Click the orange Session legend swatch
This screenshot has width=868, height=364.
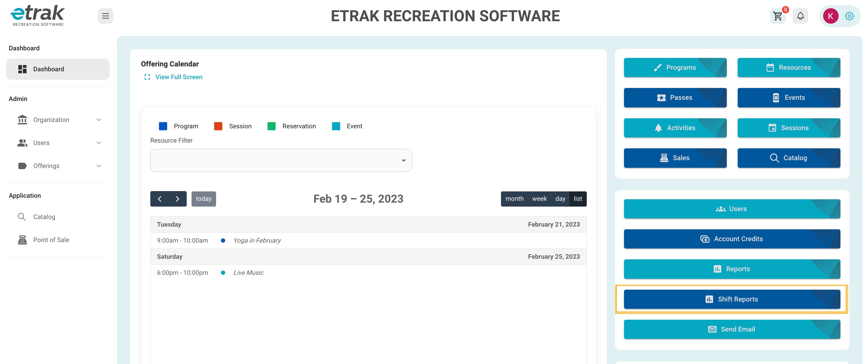pos(218,126)
